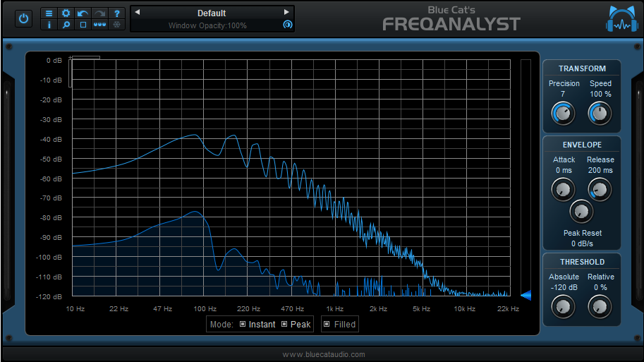Click the Precision value 7

[563, 94]
